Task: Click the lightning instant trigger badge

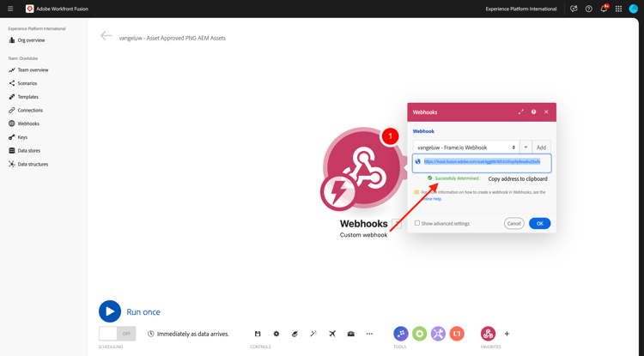Action: tap(338, 192)
